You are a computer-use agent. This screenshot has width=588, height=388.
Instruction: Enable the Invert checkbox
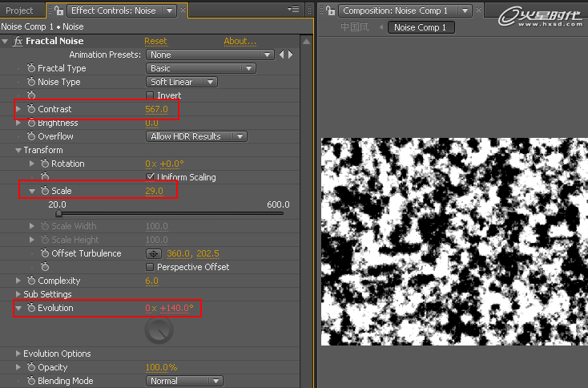click(x=150, y=95)
